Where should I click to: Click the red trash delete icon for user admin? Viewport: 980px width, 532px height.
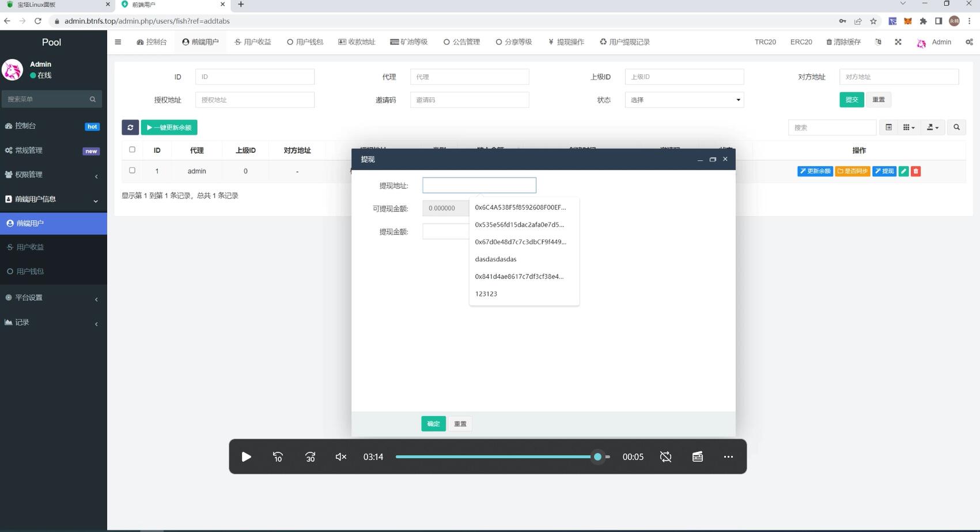click(915, 171)
